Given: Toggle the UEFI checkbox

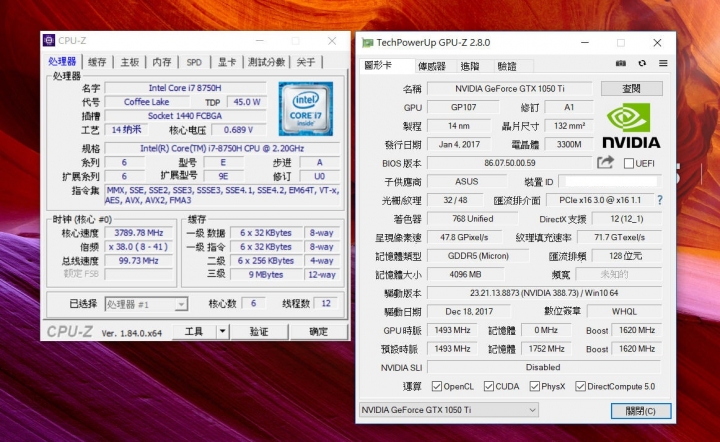Looking at the screenshot, I should click(629, 163).
